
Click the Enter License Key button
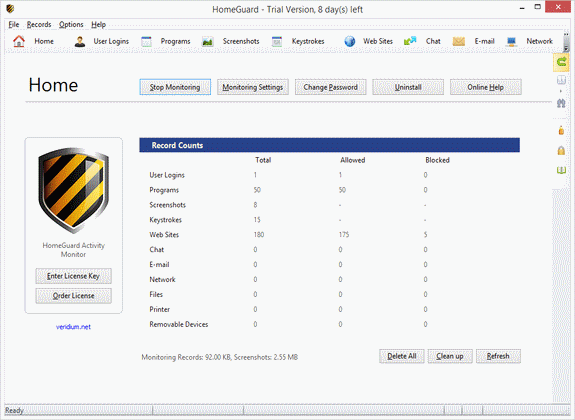(73, 276)
